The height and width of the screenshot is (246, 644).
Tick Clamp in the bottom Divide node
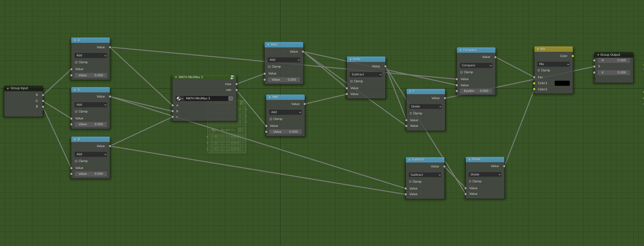[x=470, y=181]
